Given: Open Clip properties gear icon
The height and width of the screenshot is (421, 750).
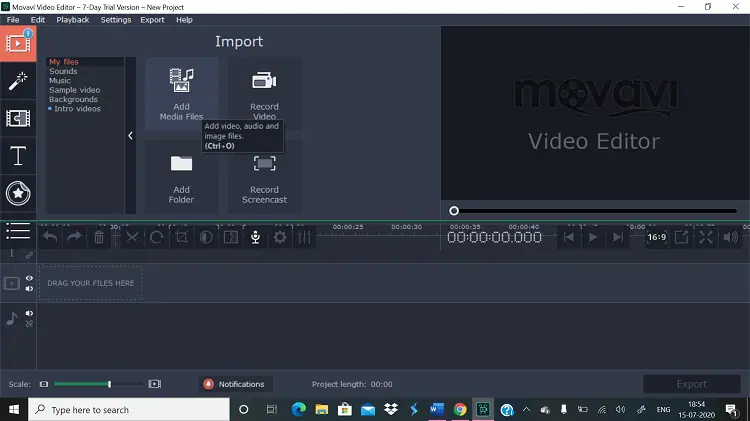Looking at the screenshot, I should [280, 237].
